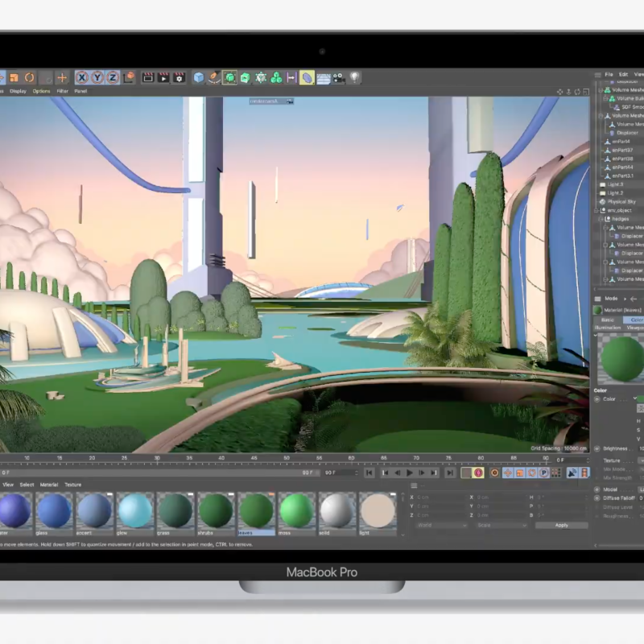Image resolution: width=644 pixels, height=644 pixels.
Task: Add a Camera object
Action: point(339,77)
